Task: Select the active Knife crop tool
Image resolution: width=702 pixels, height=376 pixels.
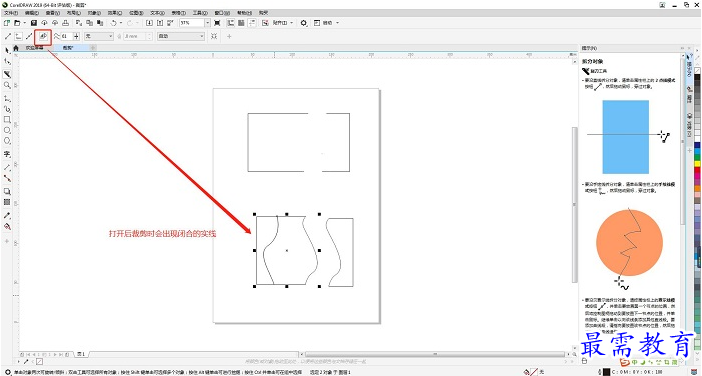Action: point(7,74)
